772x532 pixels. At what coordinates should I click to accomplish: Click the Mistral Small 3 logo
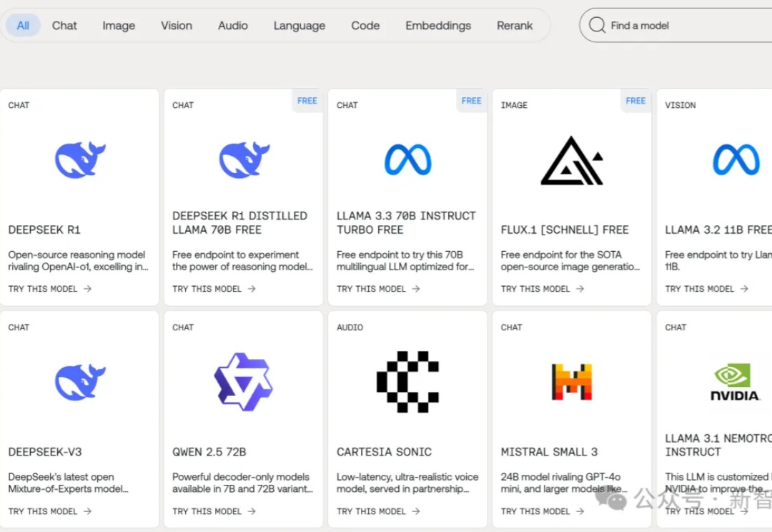(x=572, y=382)
